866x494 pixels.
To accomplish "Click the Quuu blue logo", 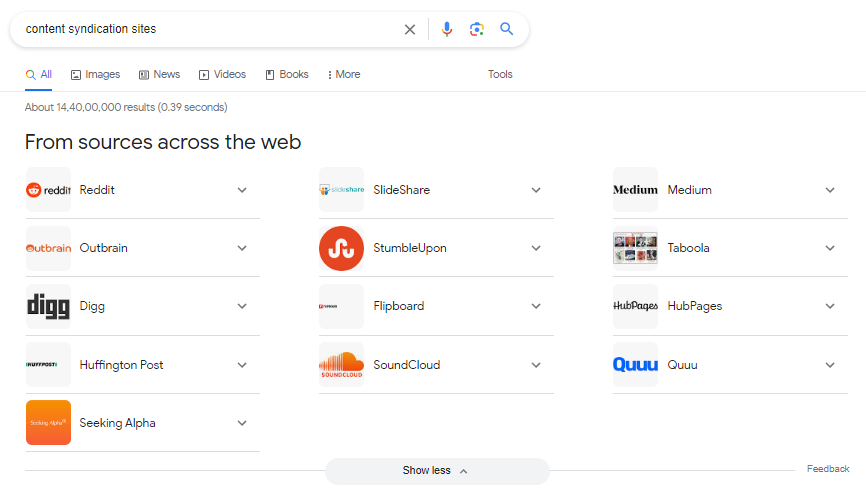I will [x=635, y=365].
